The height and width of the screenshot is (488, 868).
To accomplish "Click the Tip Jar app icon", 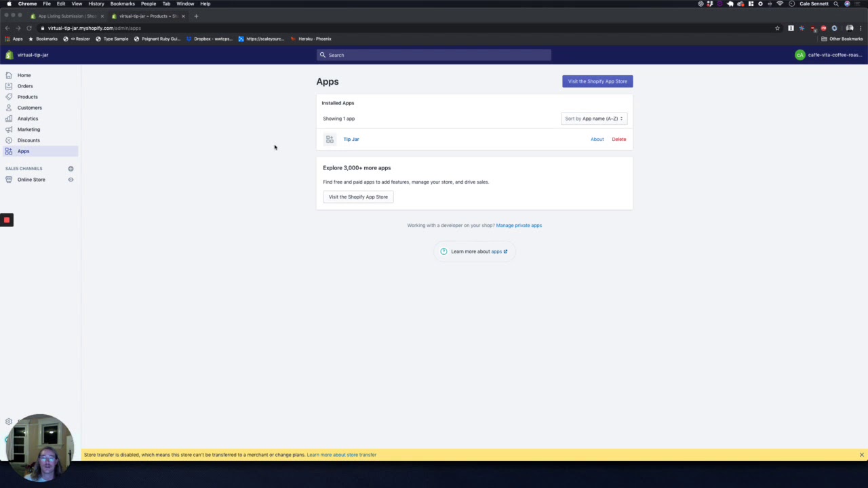I will click(330, 139).
